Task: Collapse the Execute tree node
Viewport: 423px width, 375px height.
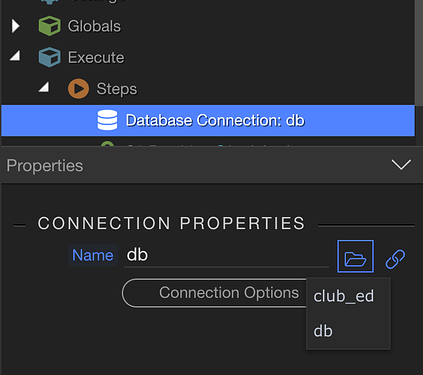Action: point(15,56)
